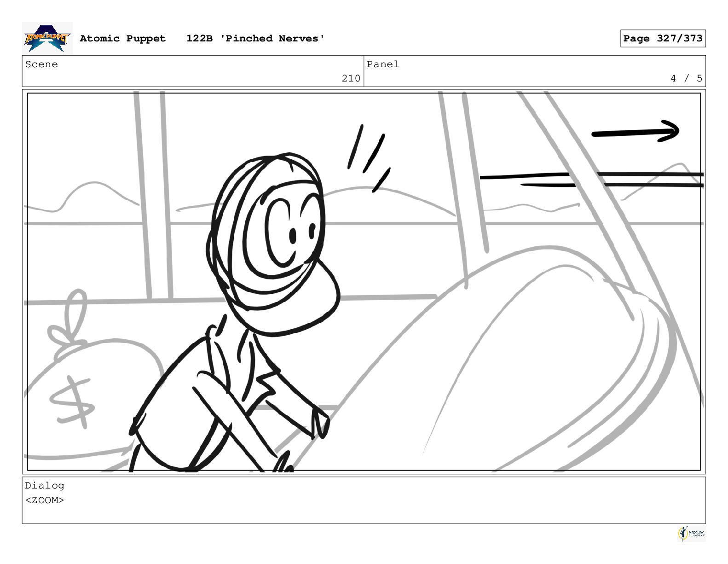Click the Atomic Puppet logo icon
Viewport: 728px width, 564px height.
click(47, 38)
